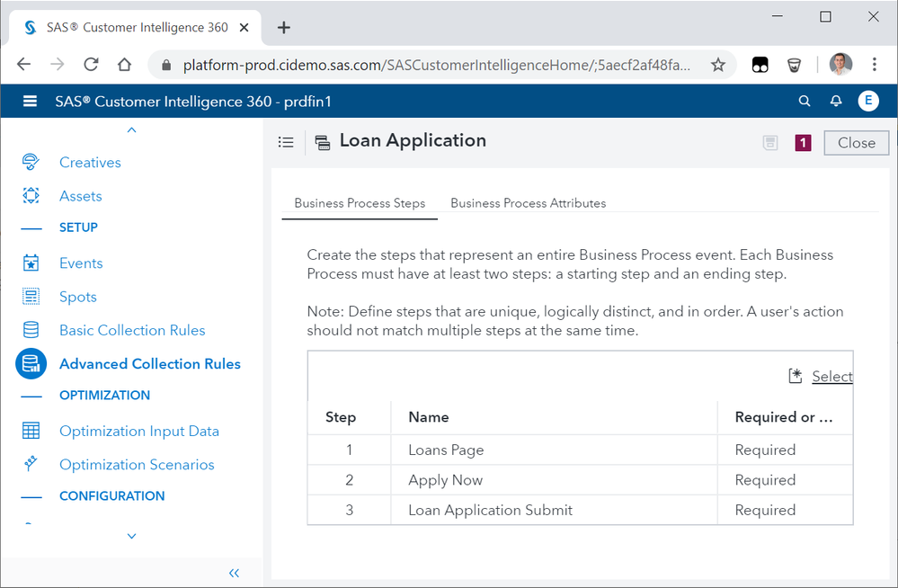Open Optimization Scenarios from sidebar
This screenshot has width=898, height=588.
pos(137,465)
